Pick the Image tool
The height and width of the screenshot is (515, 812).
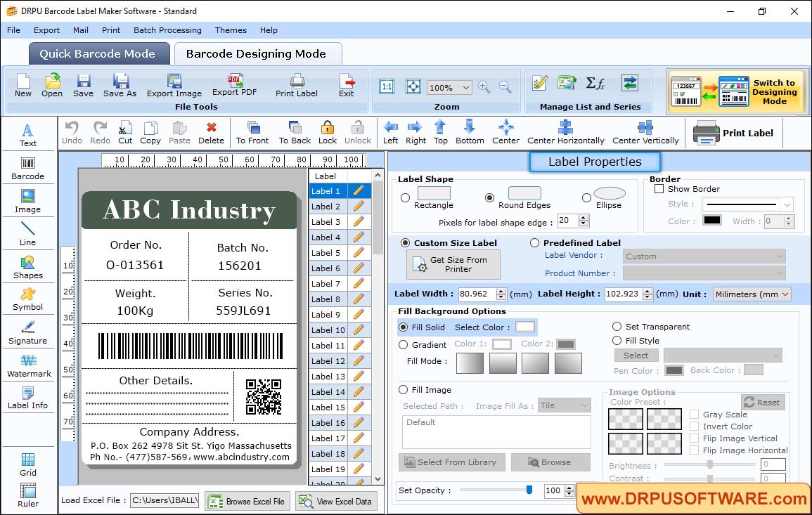tap(28, 202)
